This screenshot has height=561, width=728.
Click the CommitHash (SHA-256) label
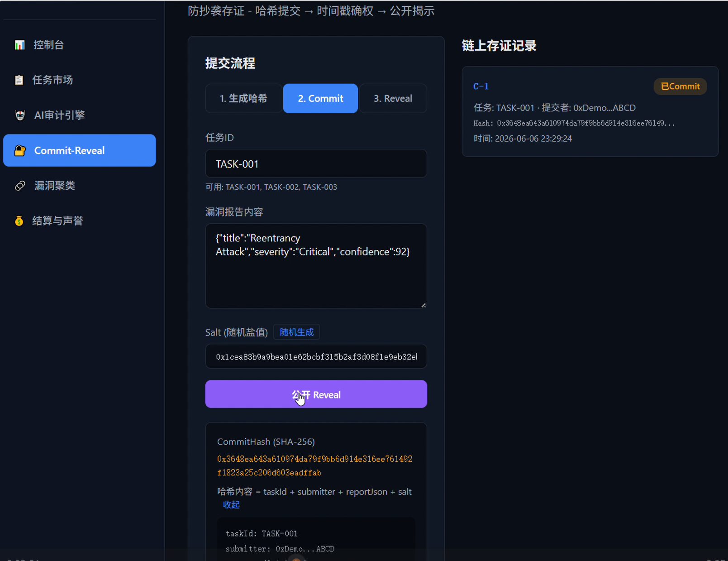[x=266, y=441]
